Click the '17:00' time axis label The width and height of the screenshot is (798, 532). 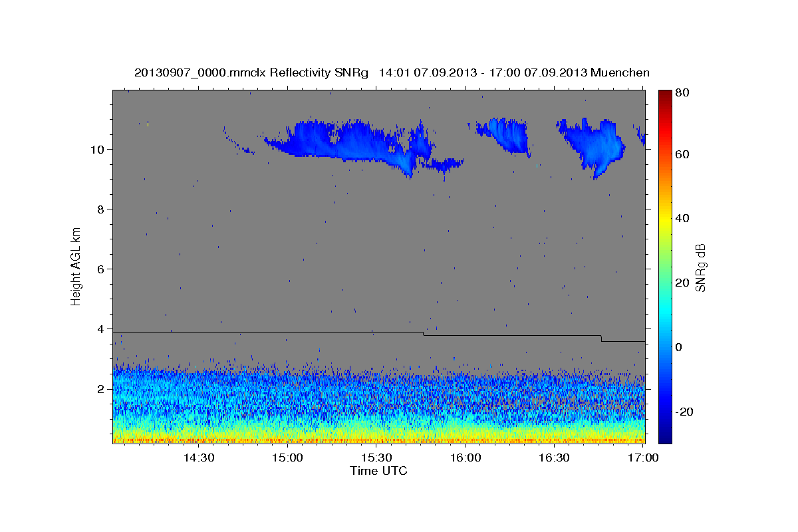point(642,458)
